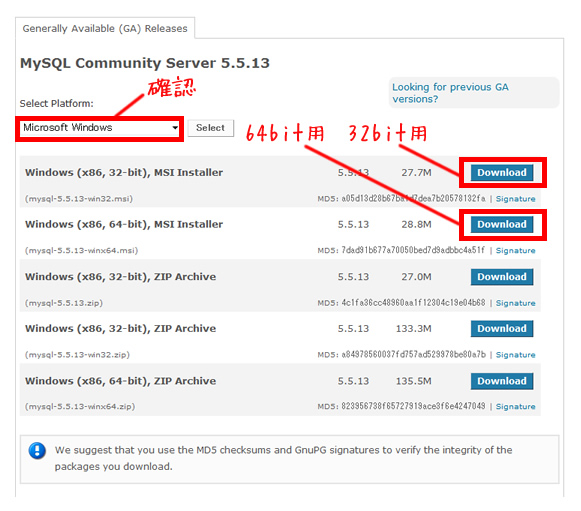Download the 27.0M 32-bit ZIP Archive
581x511 pixels.
coord(502,277)
